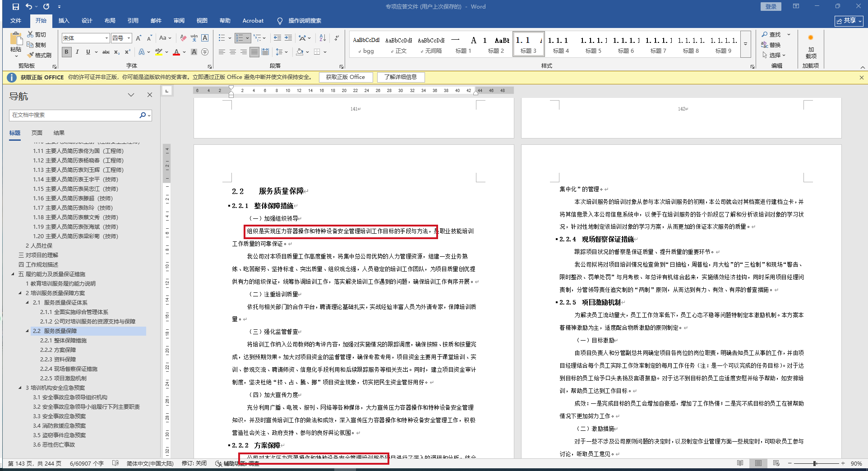Screen dimensions: 868x471
Task: Switch to web layout view
Action: [776, 463]
